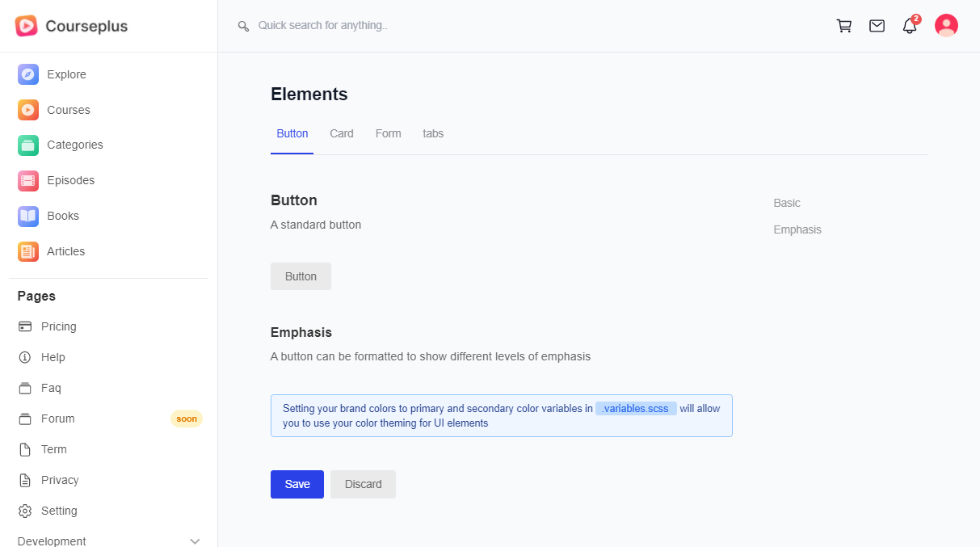The image size is (980, 547).
Task: Expand the Development section chevron
Action: coord(195,541)
